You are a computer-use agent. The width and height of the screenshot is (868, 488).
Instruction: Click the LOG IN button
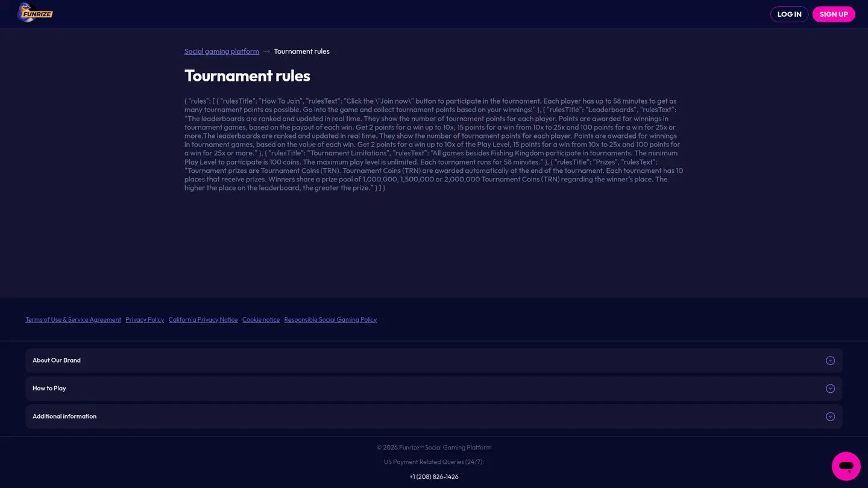(789, 14)
